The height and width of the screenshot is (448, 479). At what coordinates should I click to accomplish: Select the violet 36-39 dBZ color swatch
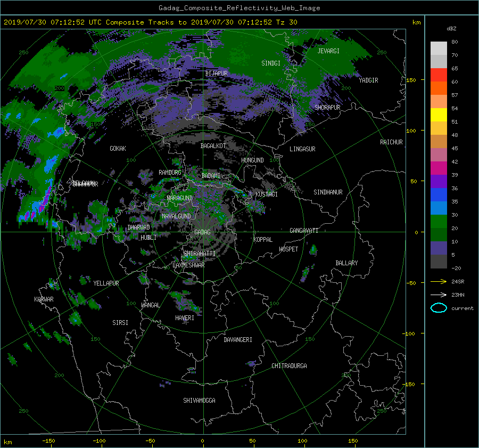[439, 181]
